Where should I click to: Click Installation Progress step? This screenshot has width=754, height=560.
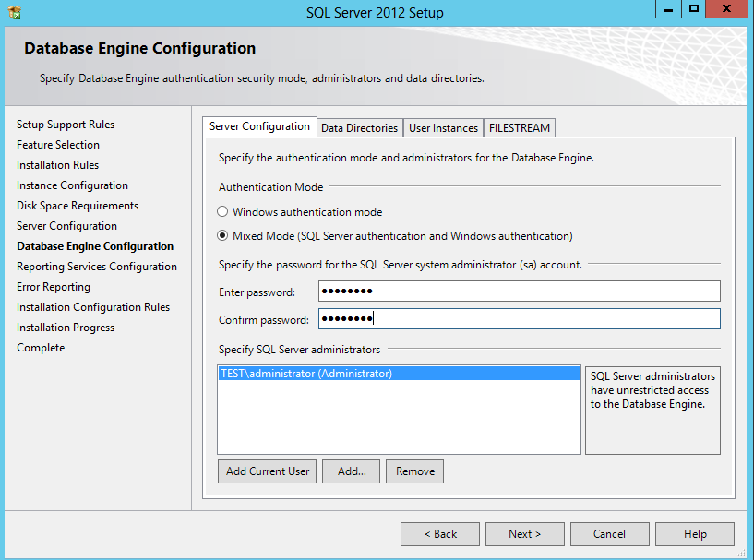[66, 328]
